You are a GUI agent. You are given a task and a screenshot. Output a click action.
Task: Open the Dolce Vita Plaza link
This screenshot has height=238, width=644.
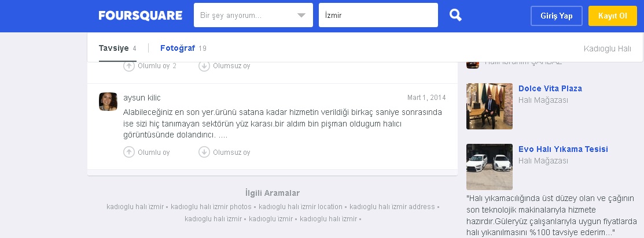[550, 88]
